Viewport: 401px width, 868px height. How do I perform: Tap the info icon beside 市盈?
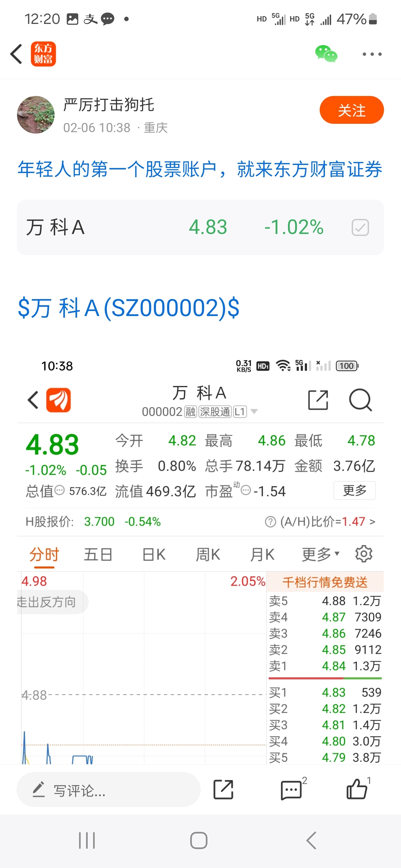coord(246,490)
